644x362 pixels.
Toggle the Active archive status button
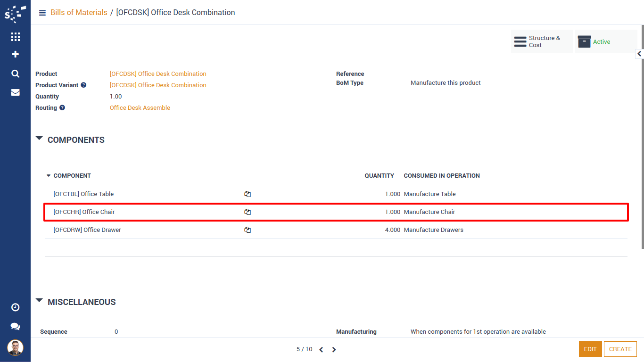605,42
